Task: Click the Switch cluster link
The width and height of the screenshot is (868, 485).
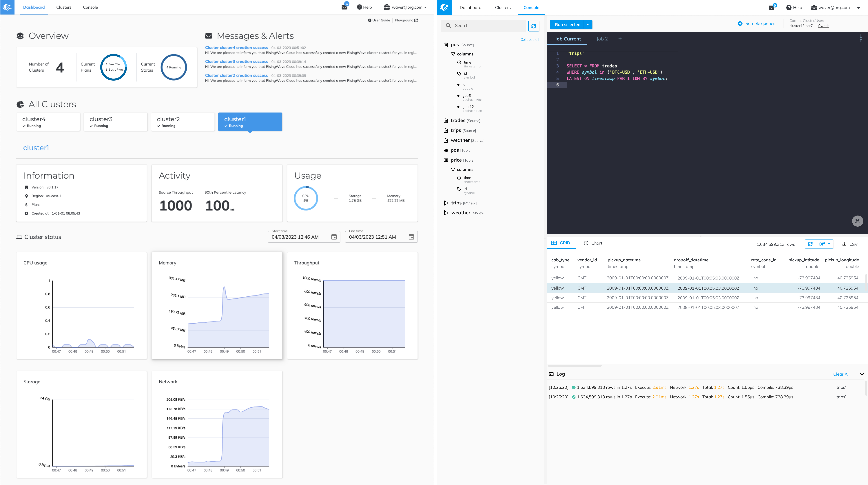Action: [x=824, y=26]
